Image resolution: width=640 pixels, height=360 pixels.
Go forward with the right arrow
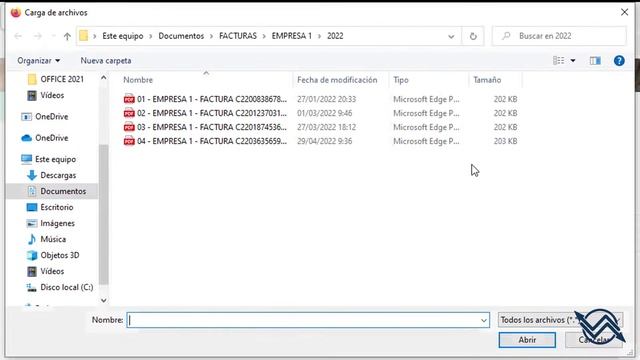38,36
